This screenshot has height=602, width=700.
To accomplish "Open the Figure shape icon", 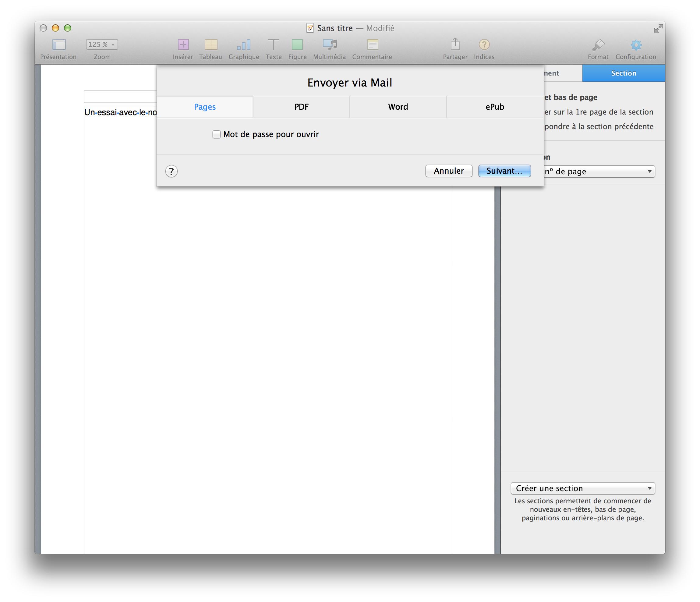I will click(297, 44).
